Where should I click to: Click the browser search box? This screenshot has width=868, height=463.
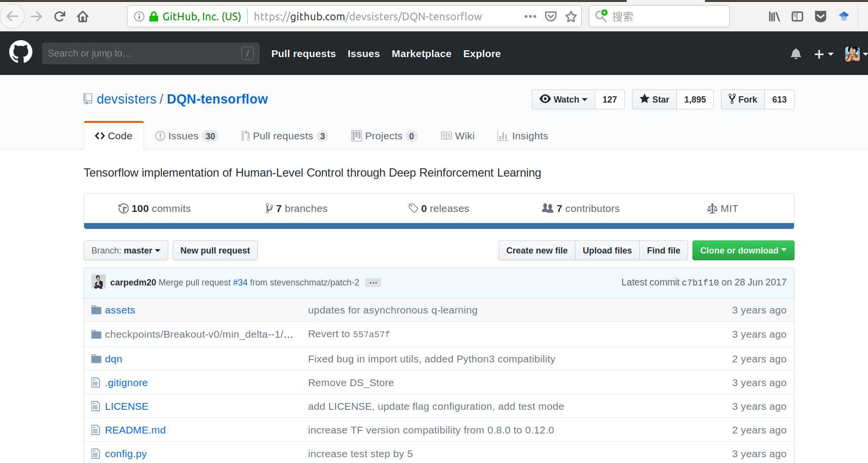pyautogui.click(x=659, y=16)
